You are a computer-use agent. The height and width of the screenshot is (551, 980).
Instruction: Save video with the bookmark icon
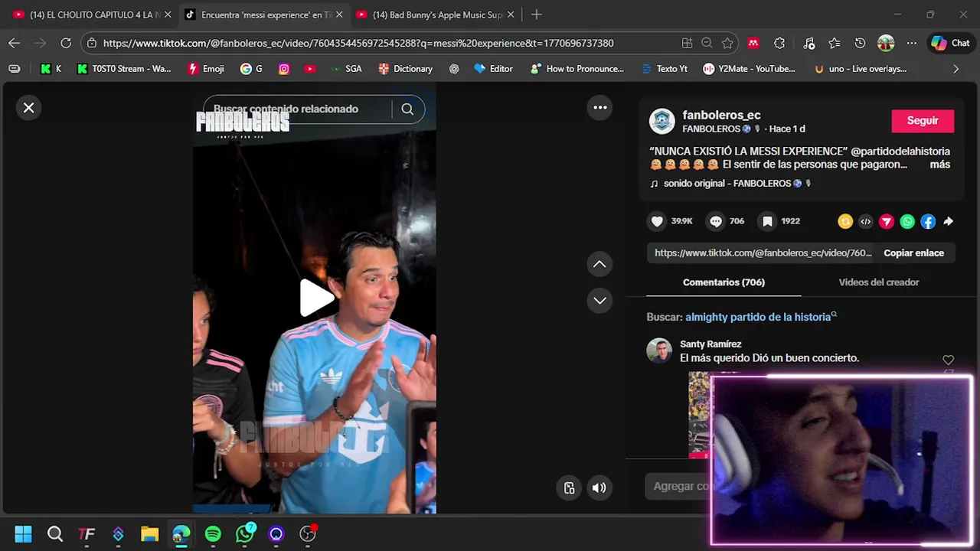click(767, 221)
